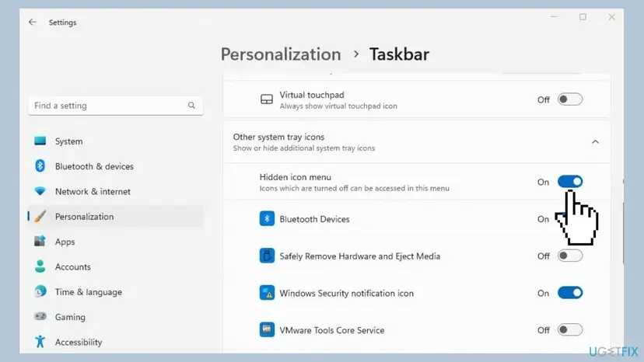Go to Network & internet settings
Screen dimensions: 644x362
tap(115, 191)
